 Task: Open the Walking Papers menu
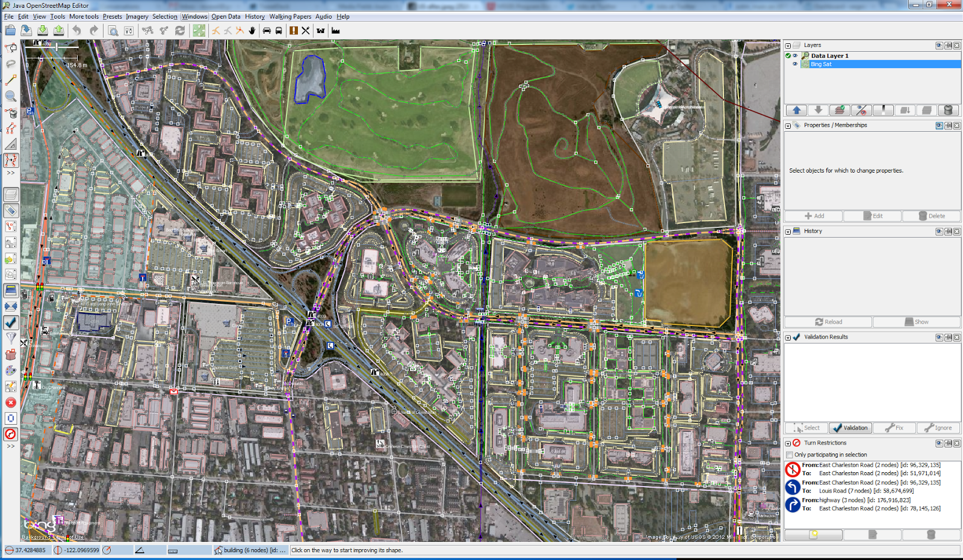click(x=290, y=16)
